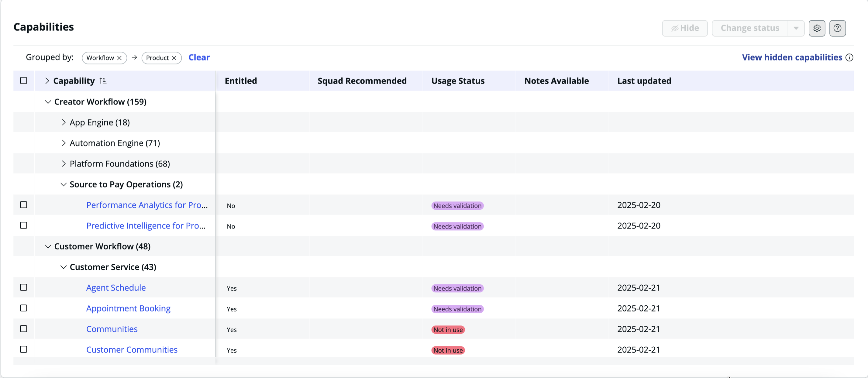
Task: Toggle the select-all header checkbox
Action: [x=24, y=81]
